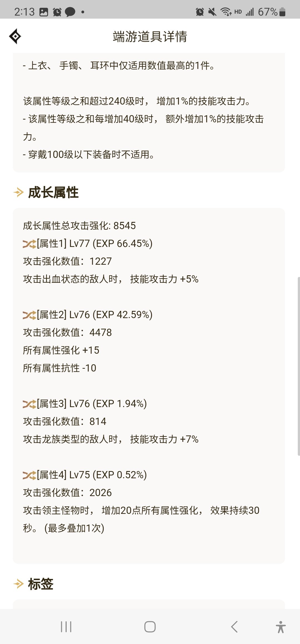Tap the shuffle icon beside 属性2
The height and width of the screenshot is (644, 300).
click(29, 315)
